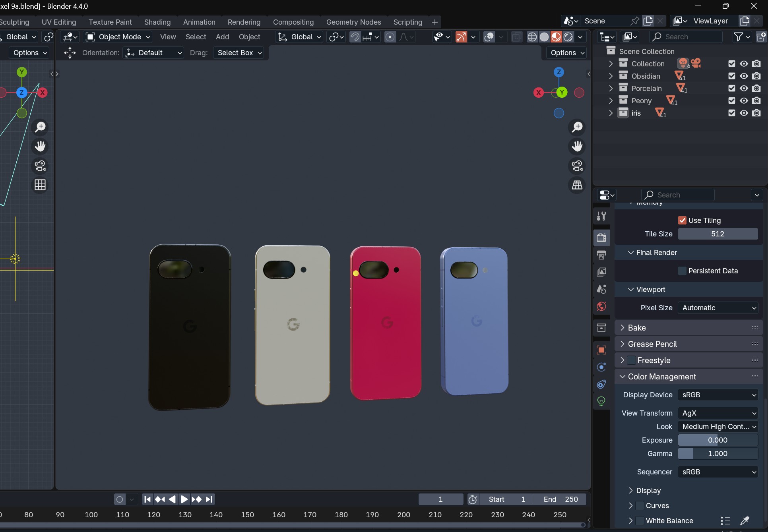Image resolution: width=768 pixels, height=532 pixels.
Task: Expand the Peony collection tree
Action: coord(611,101)
